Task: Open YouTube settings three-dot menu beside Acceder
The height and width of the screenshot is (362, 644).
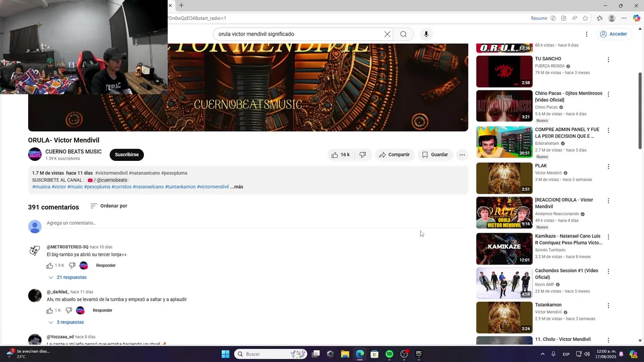Action: pos(586,34)
